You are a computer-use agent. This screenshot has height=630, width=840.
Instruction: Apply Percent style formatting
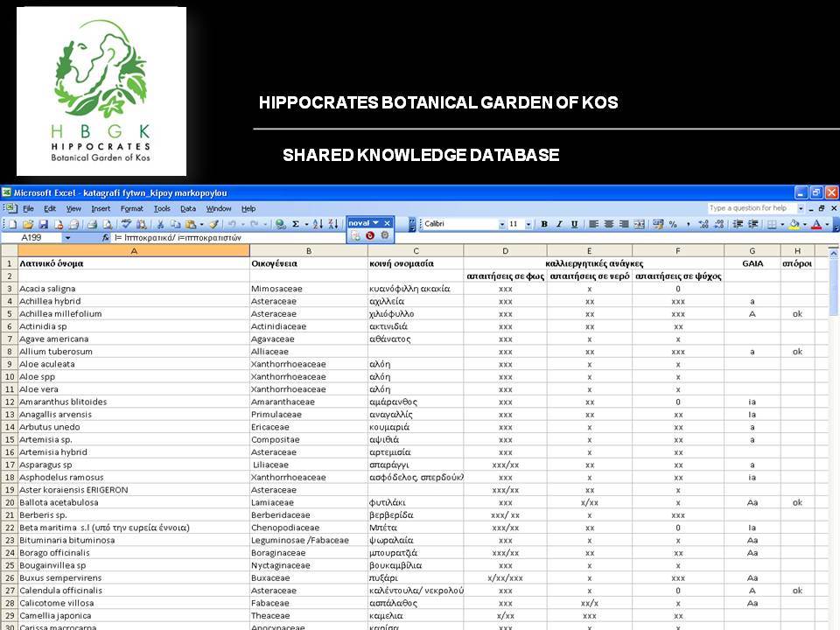pyautogui.click(x=673, y=224)
